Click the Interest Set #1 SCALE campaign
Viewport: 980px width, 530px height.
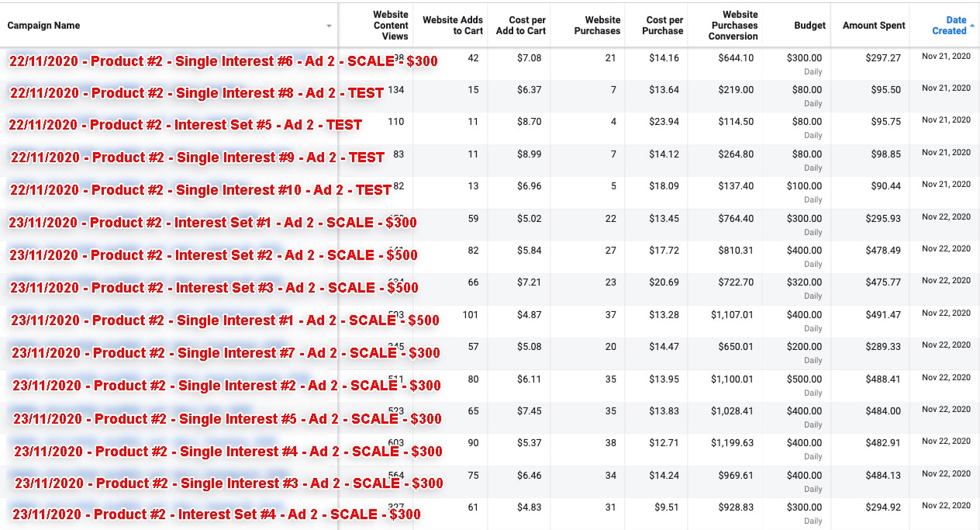pyautogui.click(x=212, y=223)
